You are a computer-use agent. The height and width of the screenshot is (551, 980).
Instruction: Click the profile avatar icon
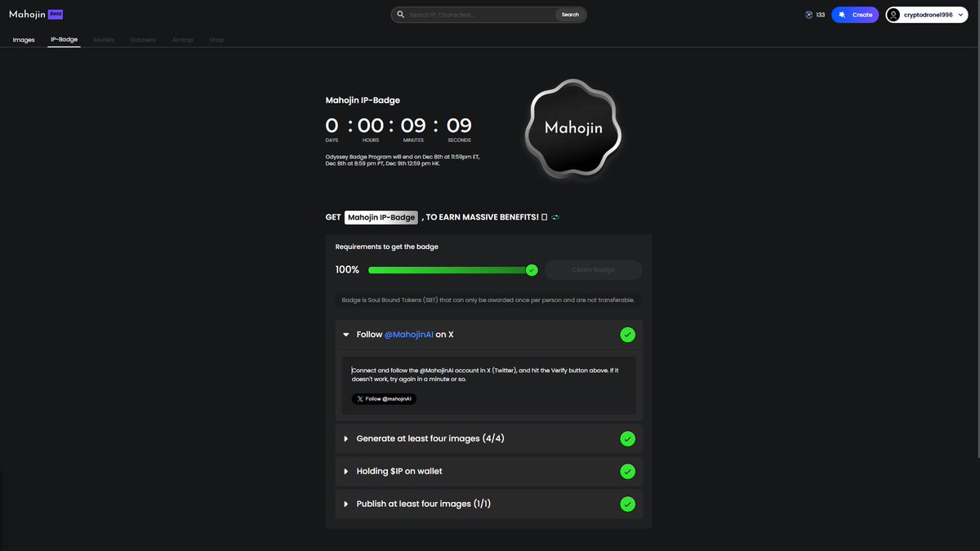point(894,15)
